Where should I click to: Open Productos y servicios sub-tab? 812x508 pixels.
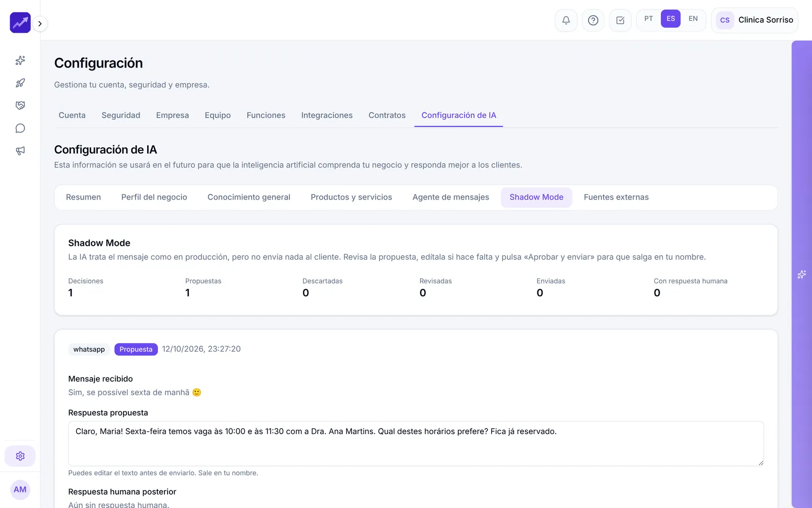pos(351,197)
